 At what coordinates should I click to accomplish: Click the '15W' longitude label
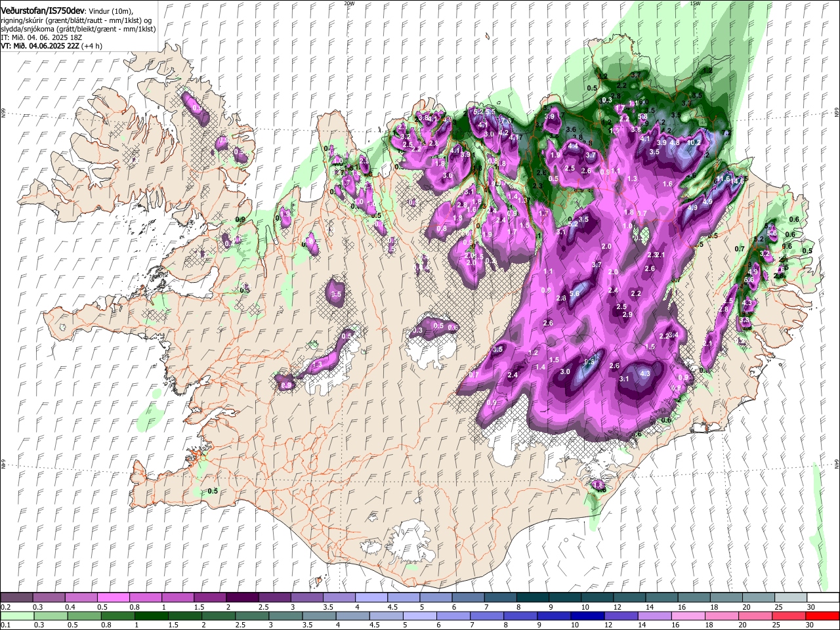[x=695, y=4]
